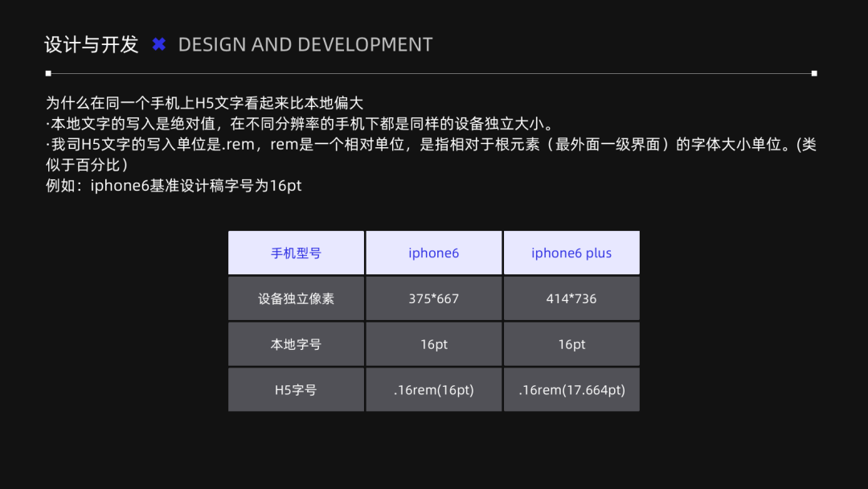Select the iphone6 column header cell
This screenshot has height=489, width=868.
tap(434, 253)
